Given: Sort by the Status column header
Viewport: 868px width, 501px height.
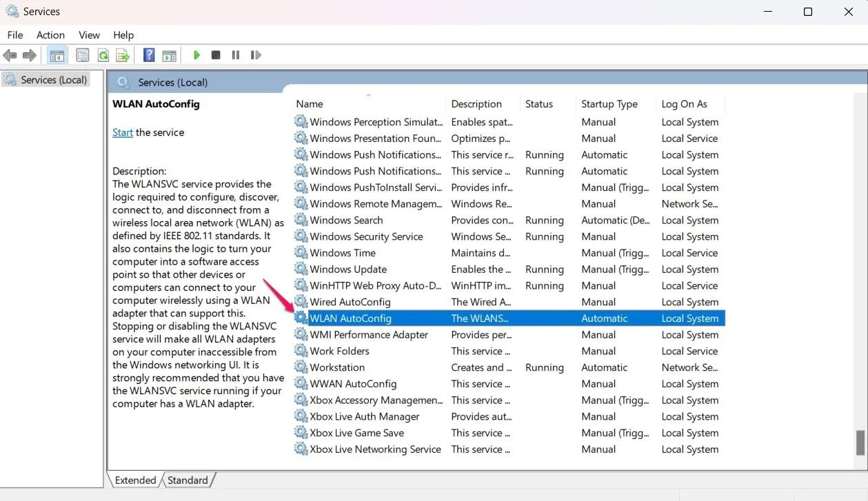Looking at the screenshot, I should coord(547,104).
